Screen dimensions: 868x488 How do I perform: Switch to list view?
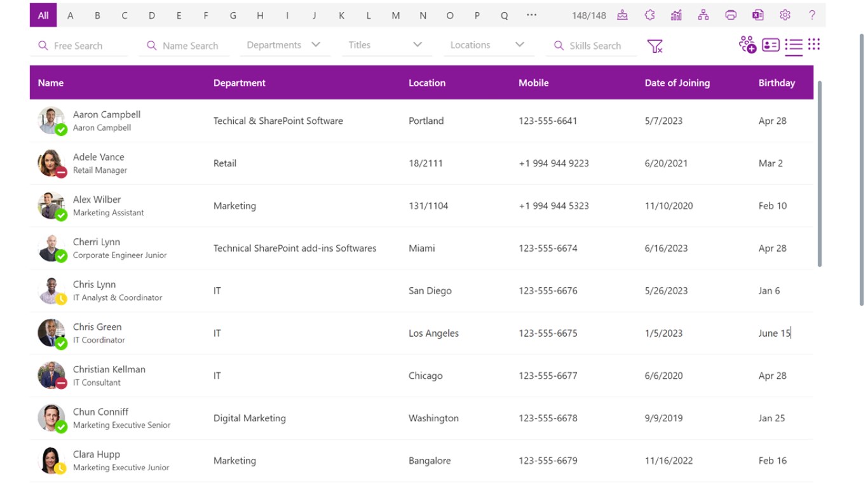(x=794, y=44)
